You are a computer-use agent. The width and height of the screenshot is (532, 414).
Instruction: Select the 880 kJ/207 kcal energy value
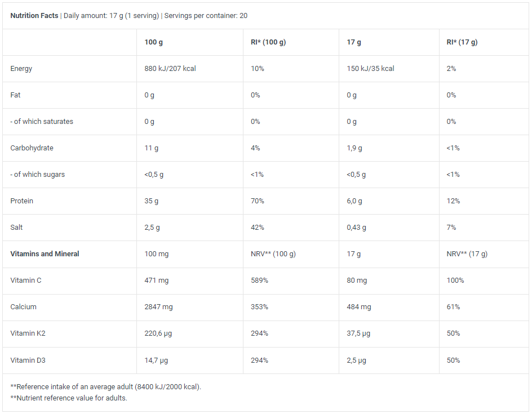[170, 69]
